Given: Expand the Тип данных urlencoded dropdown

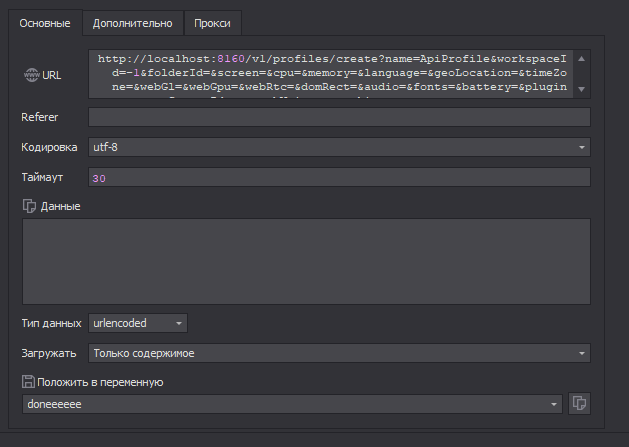Looking at the screenshot, I should click(138, 323).
